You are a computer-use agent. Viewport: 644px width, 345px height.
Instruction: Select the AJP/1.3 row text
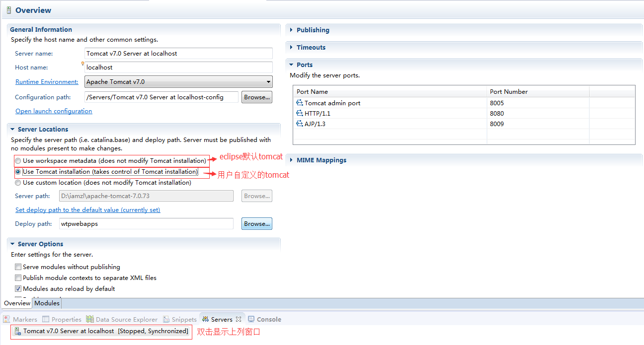tap(315, 124)
